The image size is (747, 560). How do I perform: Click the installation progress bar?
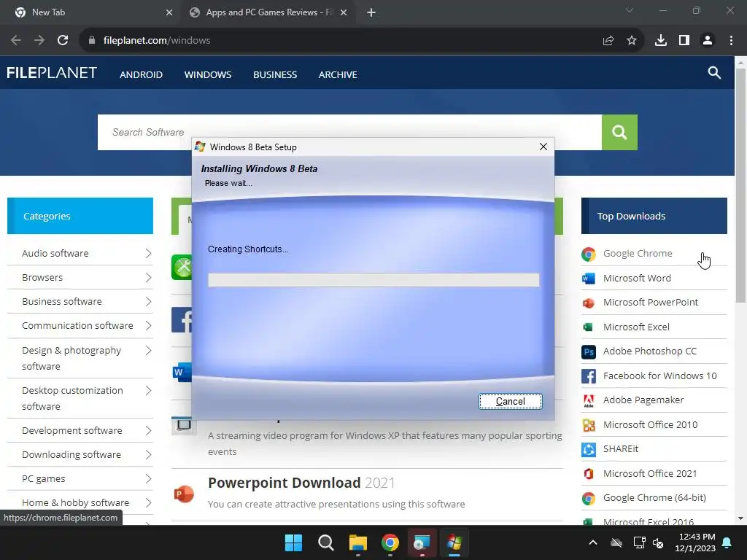pyautogui.click(x=373, y=280)
